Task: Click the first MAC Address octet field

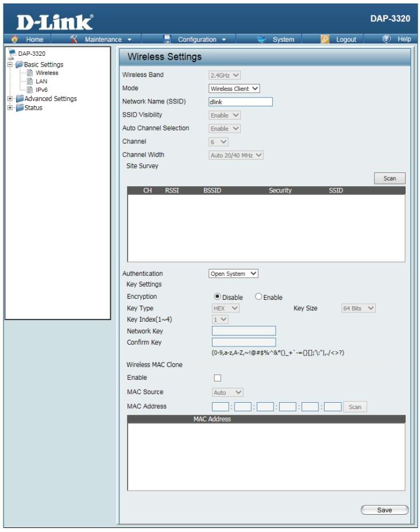Action: coord(220,406)
